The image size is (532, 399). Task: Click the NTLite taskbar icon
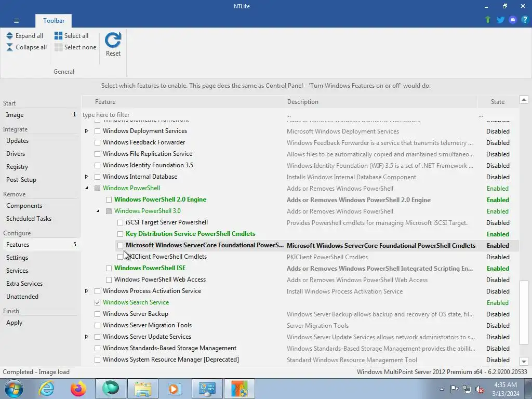pyautogui.click(x=240, y=389)
